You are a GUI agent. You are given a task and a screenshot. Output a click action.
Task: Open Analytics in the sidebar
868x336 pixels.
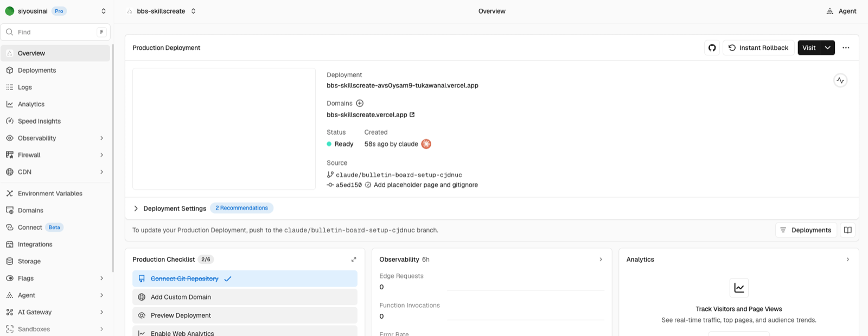pyautogui.click(x=55, y=104)
